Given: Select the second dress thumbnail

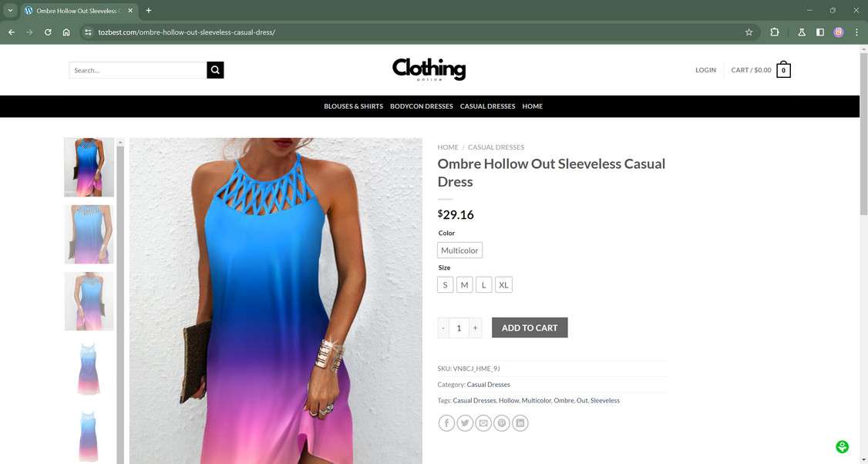Looking at the screenshot, I should click(x=89, y=234).
